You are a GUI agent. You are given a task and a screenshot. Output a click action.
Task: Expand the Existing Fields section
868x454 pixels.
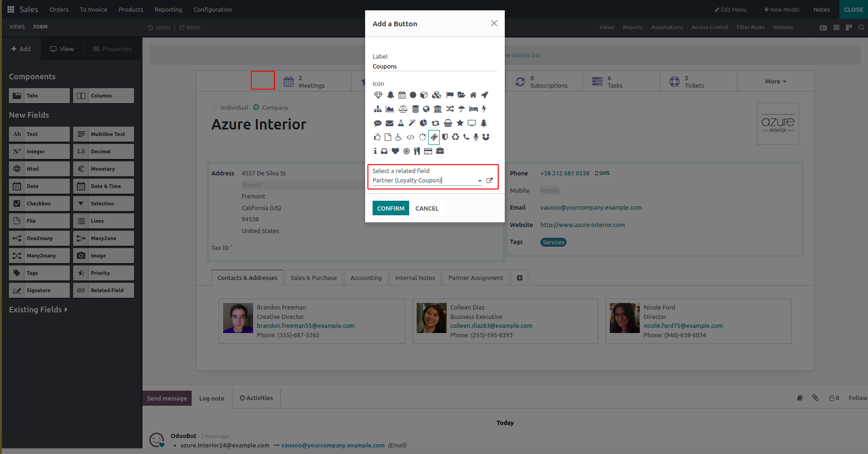point(38,310)
